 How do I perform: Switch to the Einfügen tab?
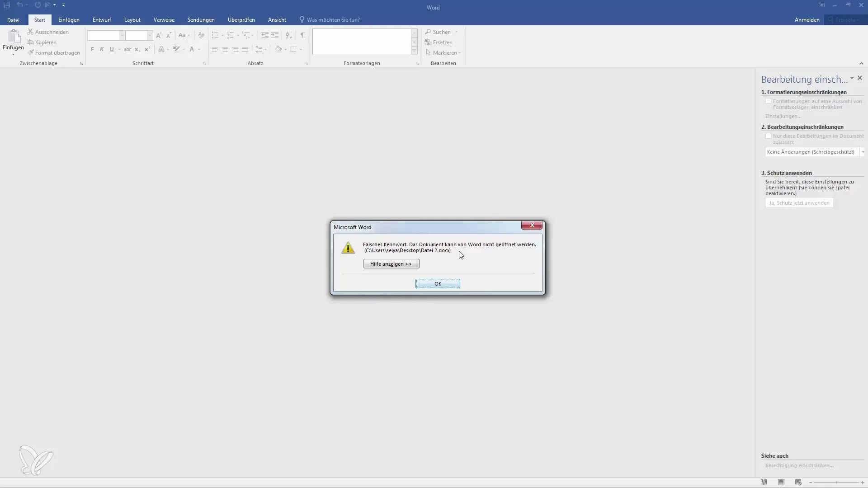point(69,20)
